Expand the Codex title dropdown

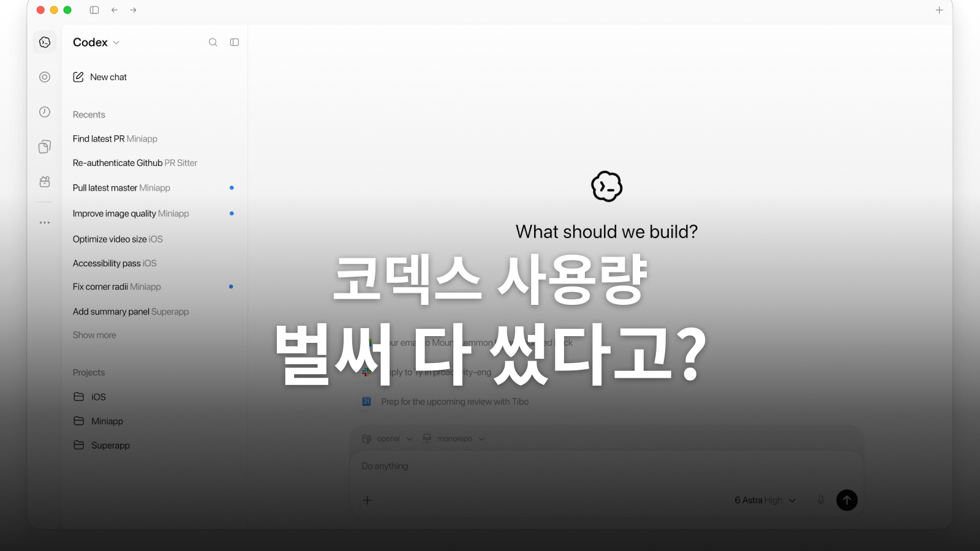(x=96, y=42)
